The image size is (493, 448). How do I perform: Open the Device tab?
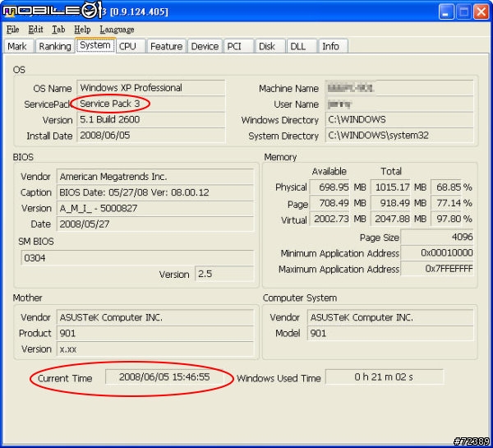coord(205,46)
